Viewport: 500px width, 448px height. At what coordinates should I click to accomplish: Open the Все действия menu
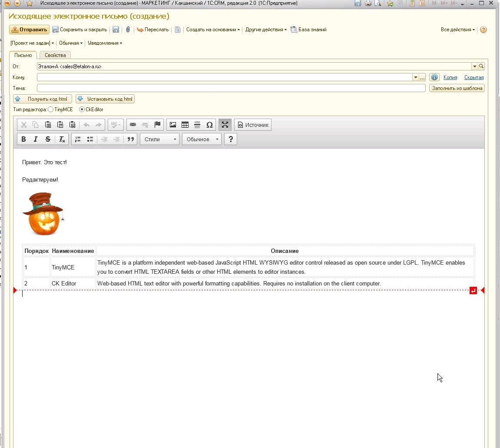[x=458, y=30]
